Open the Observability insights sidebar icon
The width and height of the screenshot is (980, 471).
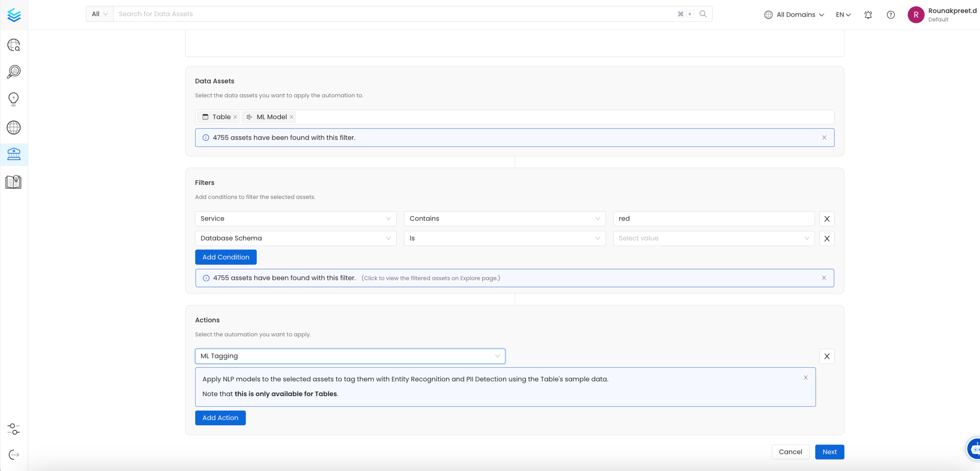click(14, 71)
